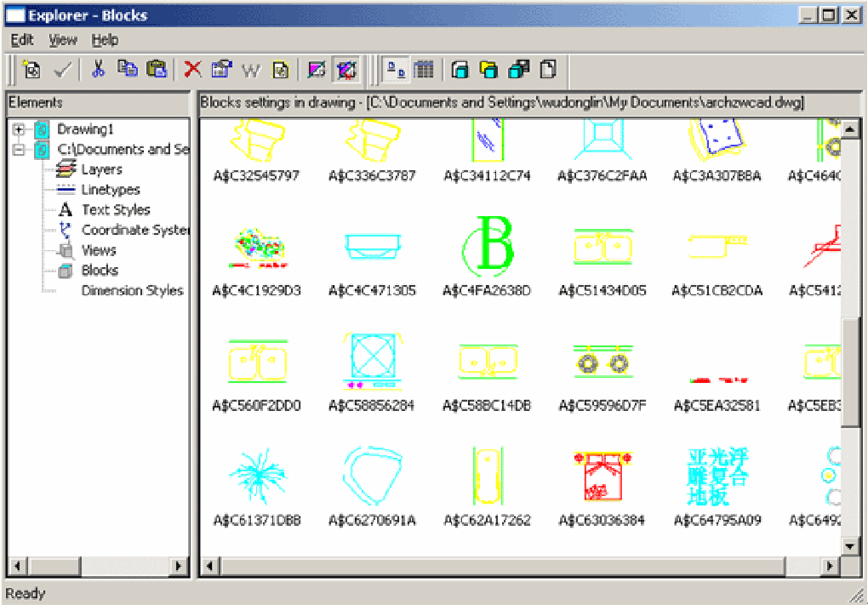Select block thumbnail A$C4C471305

pos(373,246)
